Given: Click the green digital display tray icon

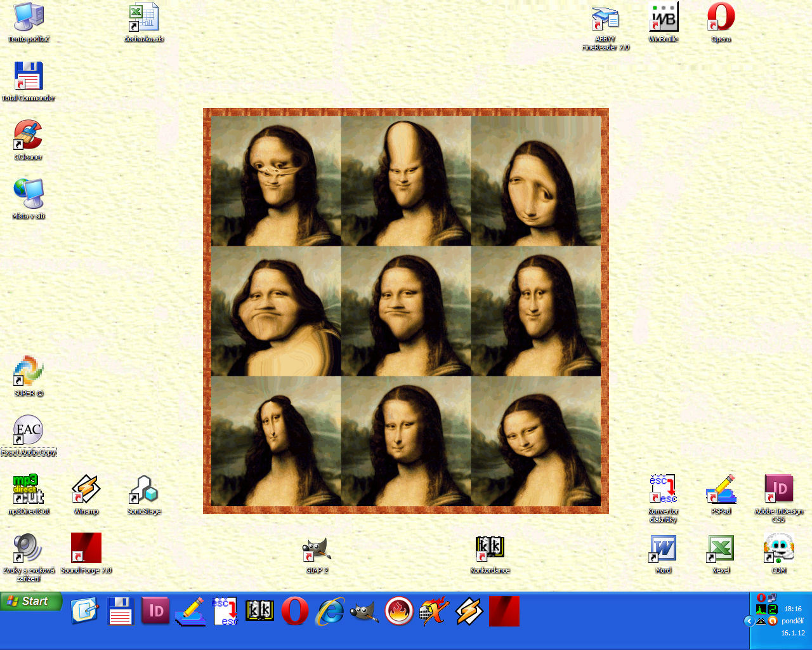Looking at the screenshot, I should (773, 609).
